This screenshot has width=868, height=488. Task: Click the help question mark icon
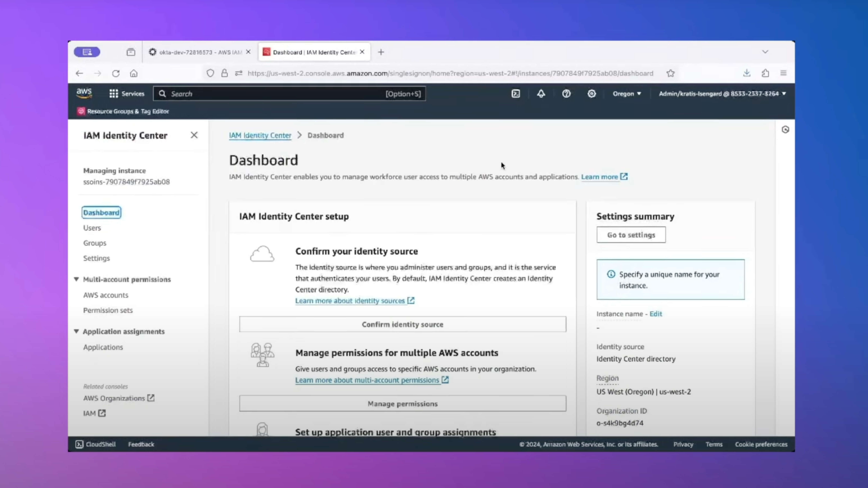[x=566, y=94]
